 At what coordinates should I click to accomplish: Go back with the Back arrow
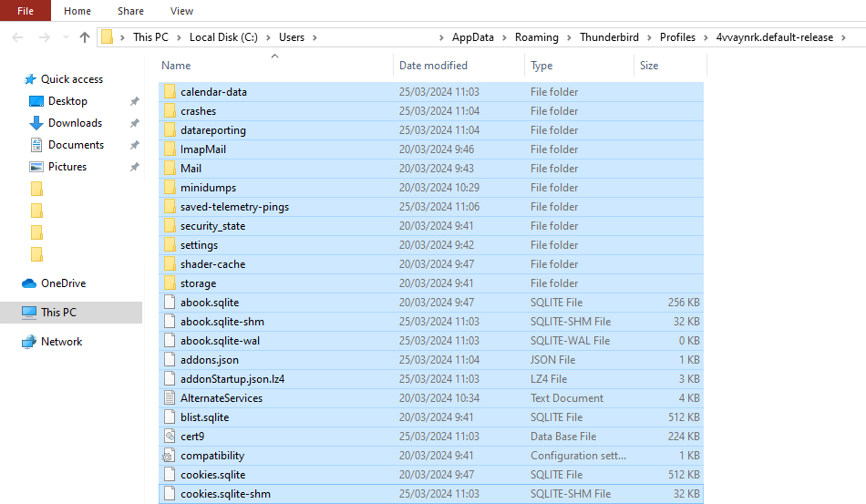click(x=17, y=37)
